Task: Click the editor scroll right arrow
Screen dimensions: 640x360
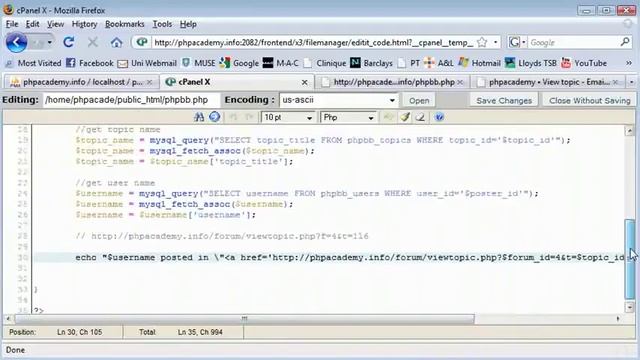Action: (618, 318)
